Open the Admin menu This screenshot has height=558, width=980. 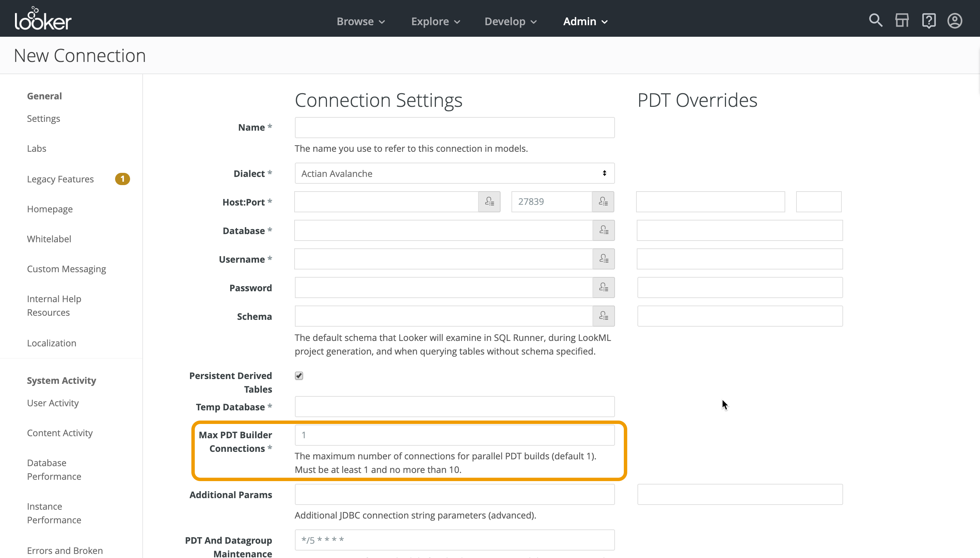[x=585, y=21]
